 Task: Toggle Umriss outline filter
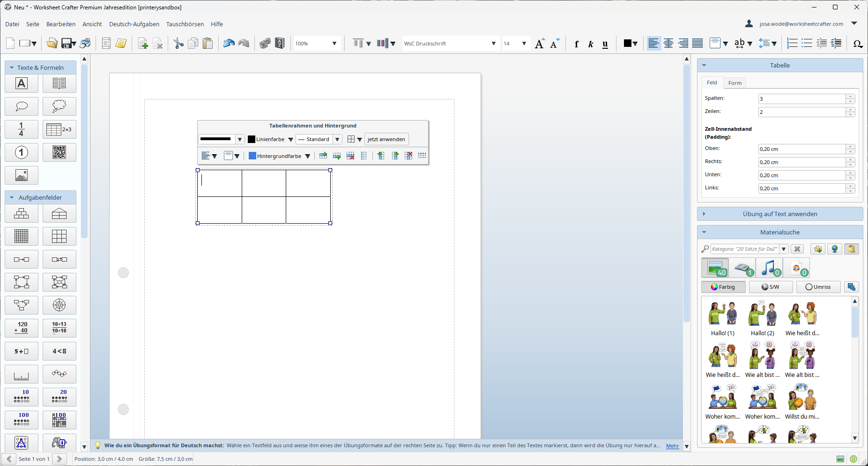point(818,287)
